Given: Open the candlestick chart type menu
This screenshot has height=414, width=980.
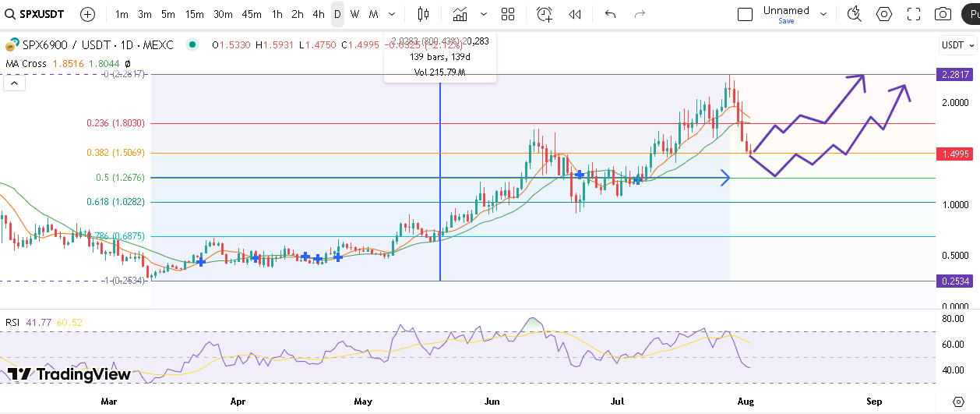Looking at the screenshot, I should (x=423, y=14).
